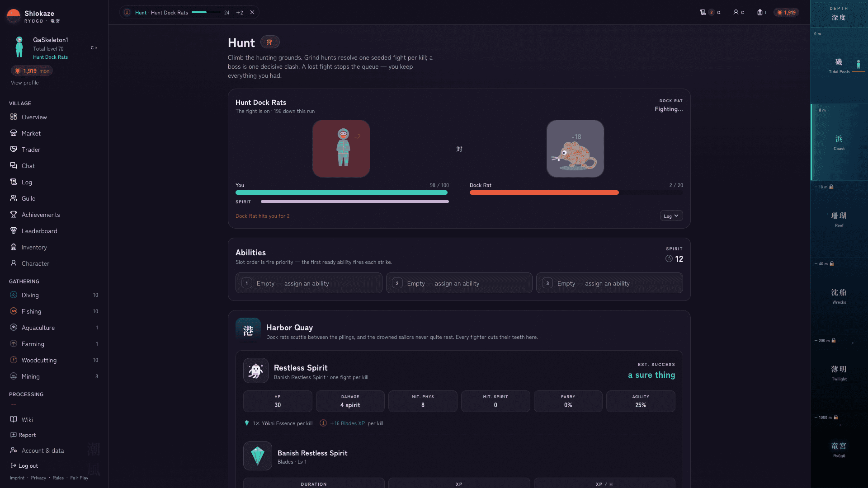
Task: Click the Restless Spirit ghost icon
Action: pyautogui.click(x=256, y=371)
